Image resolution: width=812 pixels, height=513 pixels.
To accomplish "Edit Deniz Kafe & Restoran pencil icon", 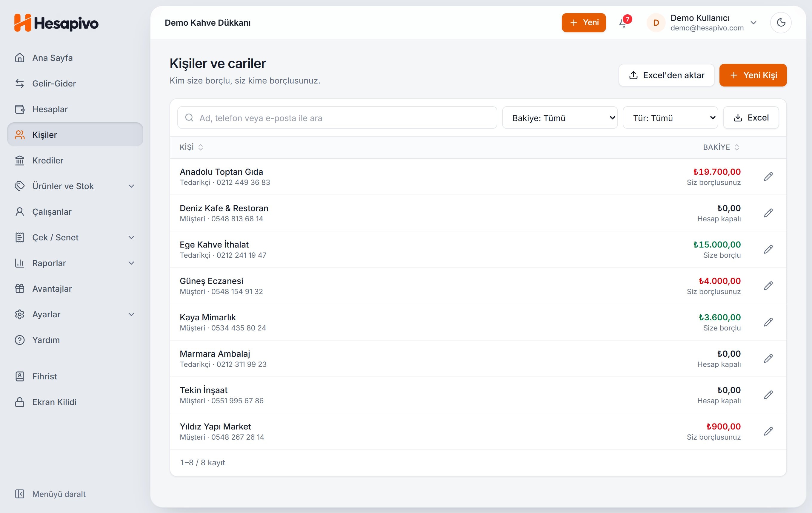I will tap(768, 213).
